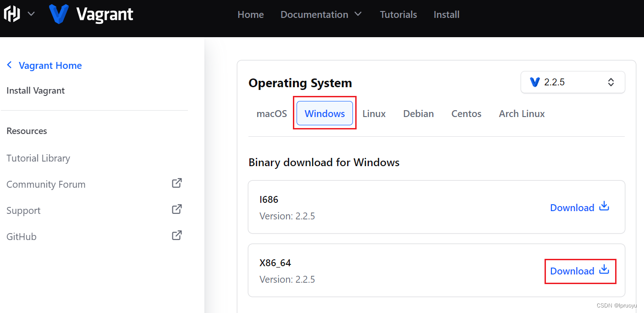Click 'Version: 2.2.5' under X86_64
The height and width of the screenshot is (313, 644).
[287, 279]
